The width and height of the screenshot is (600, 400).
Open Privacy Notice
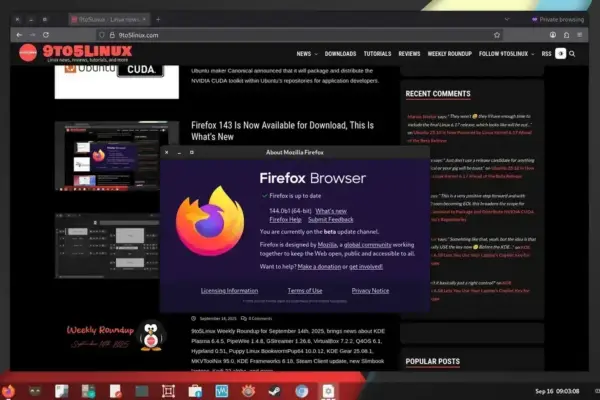coord(370,291)
